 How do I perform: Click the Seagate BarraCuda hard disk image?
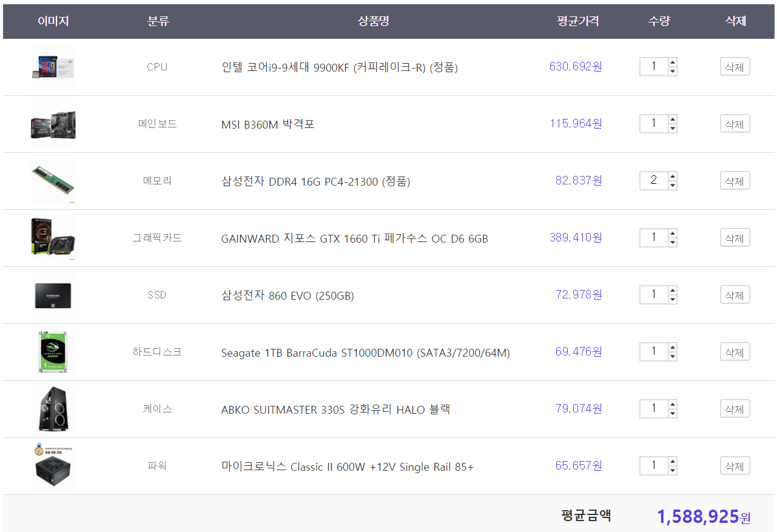(53, 352)
